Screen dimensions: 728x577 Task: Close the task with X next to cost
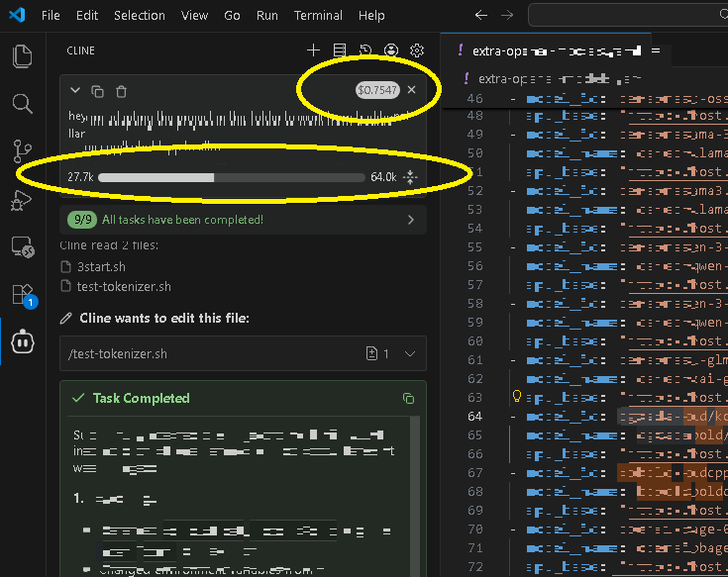tap(411, 90)
